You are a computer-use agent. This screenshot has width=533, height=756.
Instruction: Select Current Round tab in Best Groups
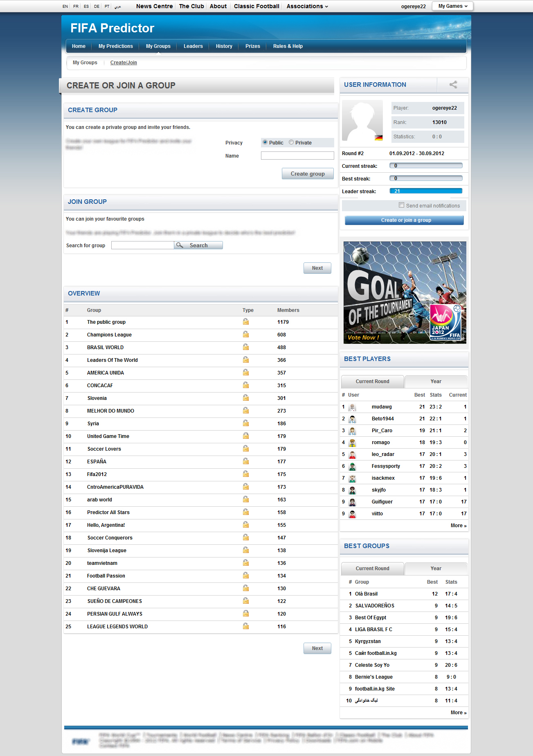[373, 569]
